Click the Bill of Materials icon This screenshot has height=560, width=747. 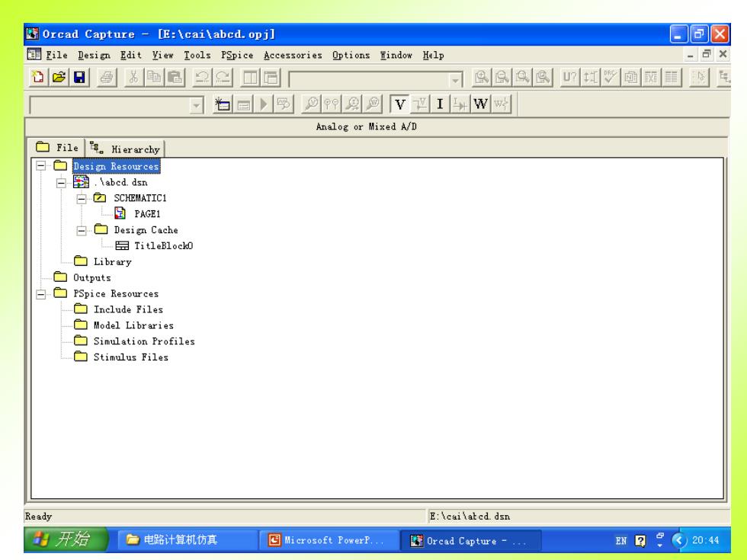click(x=672, y=77)
